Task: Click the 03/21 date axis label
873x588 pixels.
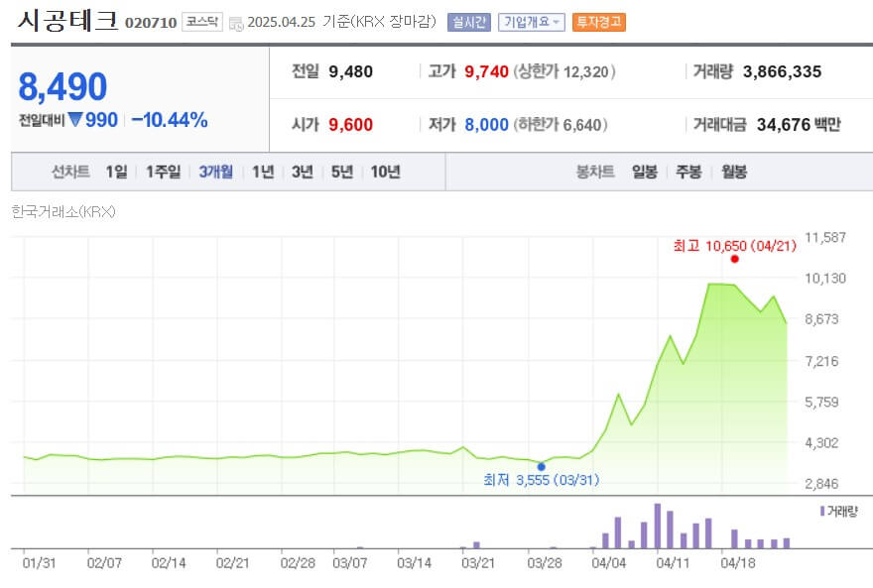Action: pos(478,563)
